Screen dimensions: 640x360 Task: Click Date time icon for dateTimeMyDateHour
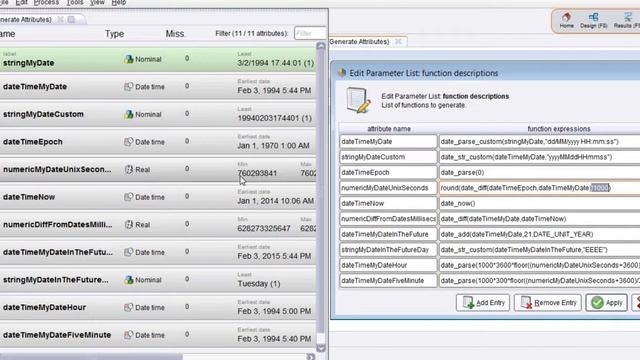(129, 307)
